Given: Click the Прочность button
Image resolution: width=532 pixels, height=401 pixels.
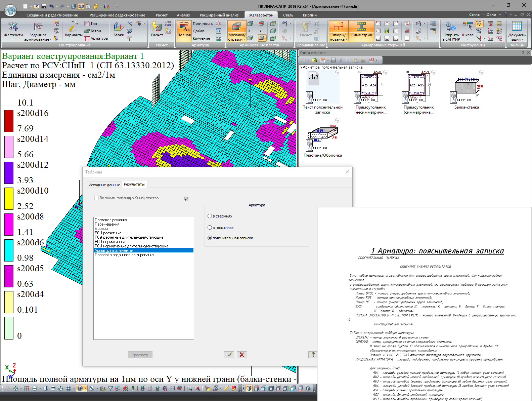Looking at the screenshot, I should (x=203, y=24).
